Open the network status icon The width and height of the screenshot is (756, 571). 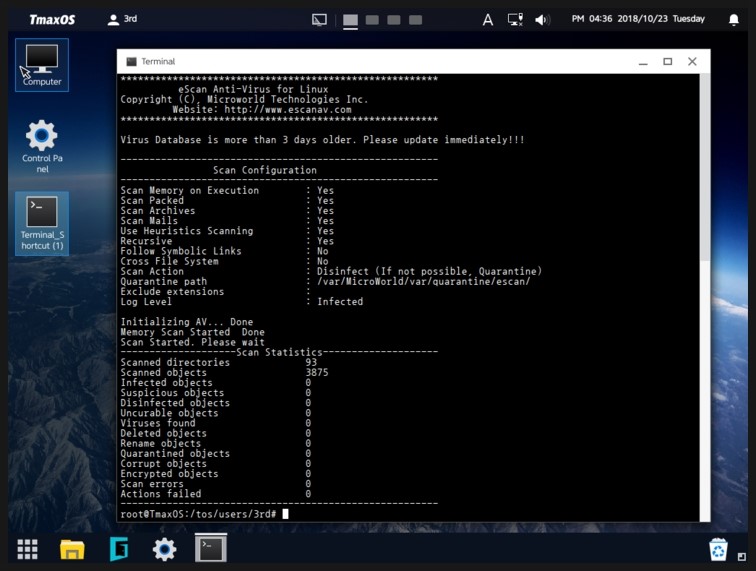click(x=515, y=19)
